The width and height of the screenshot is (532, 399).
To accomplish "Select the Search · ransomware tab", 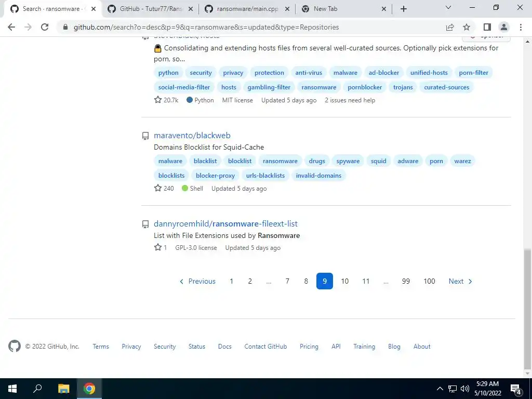I will pyautogui.click(x=54, y=9).
